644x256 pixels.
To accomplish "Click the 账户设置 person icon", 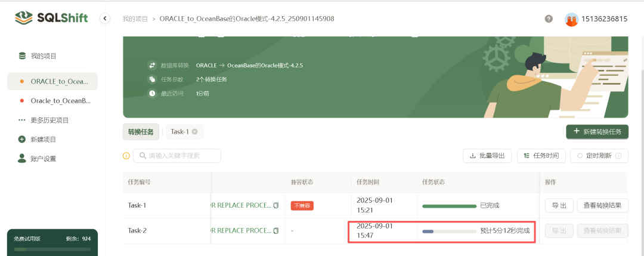I will (22, 159).
